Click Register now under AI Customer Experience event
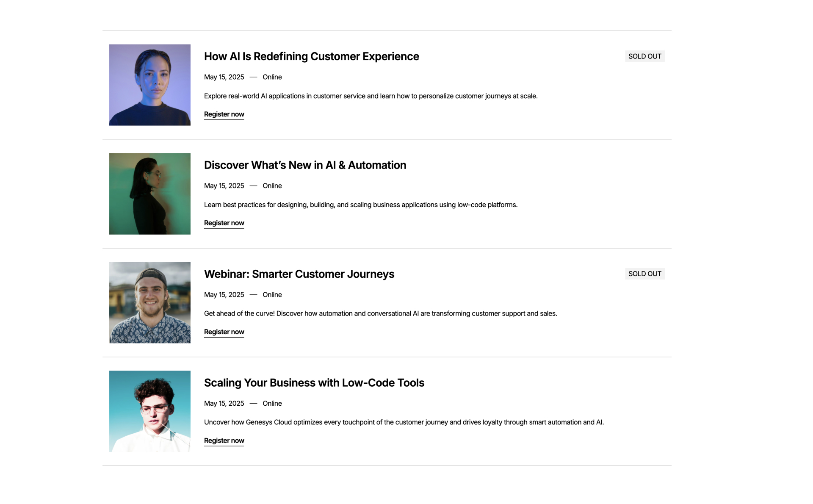 (x=224, y=114)
